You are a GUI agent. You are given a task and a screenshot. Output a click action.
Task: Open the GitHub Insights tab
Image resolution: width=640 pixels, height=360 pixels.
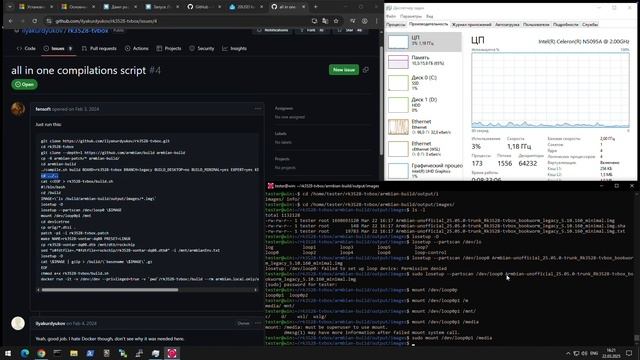point(234,49)
